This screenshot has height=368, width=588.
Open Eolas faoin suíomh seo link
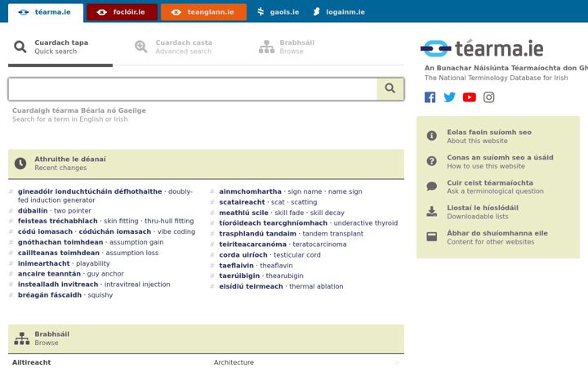tap(489, 137)
